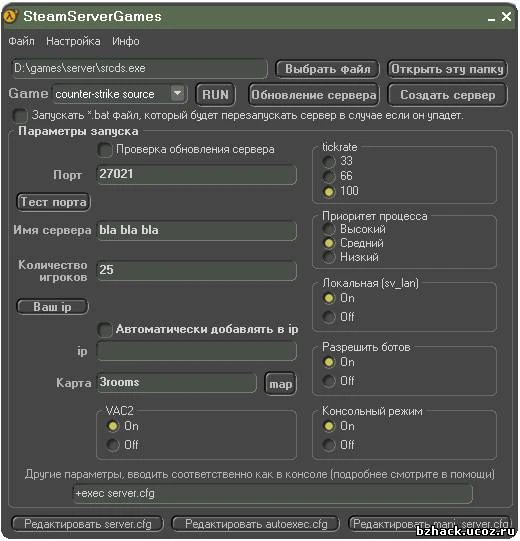
Task: Enable the restart *.bat file checkbox
Action: pos(20,115)
